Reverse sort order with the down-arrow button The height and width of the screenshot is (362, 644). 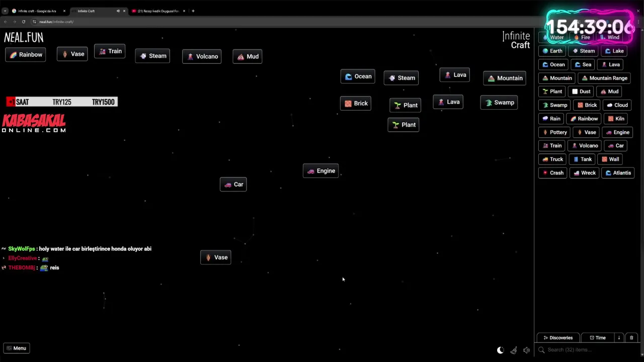[x=619, y=338]
